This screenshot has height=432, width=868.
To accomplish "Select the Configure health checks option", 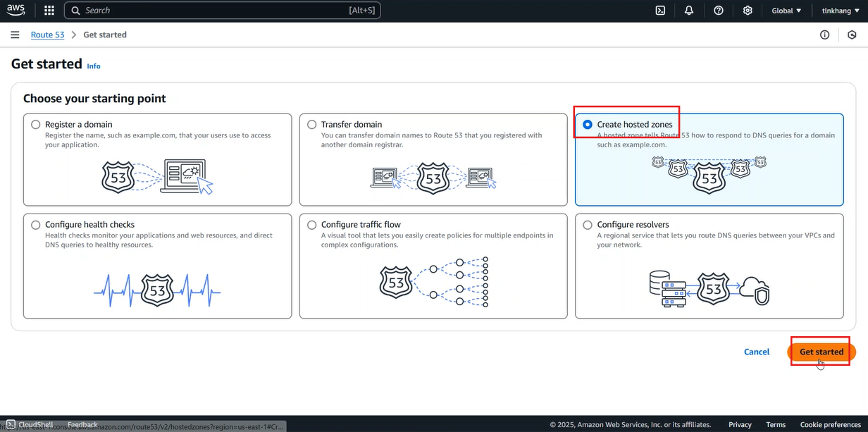I will point(36,225).
